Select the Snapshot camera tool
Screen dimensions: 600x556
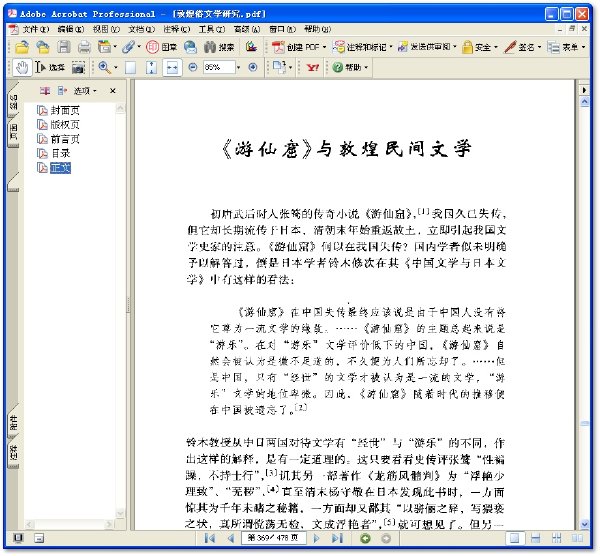(78, 68)
